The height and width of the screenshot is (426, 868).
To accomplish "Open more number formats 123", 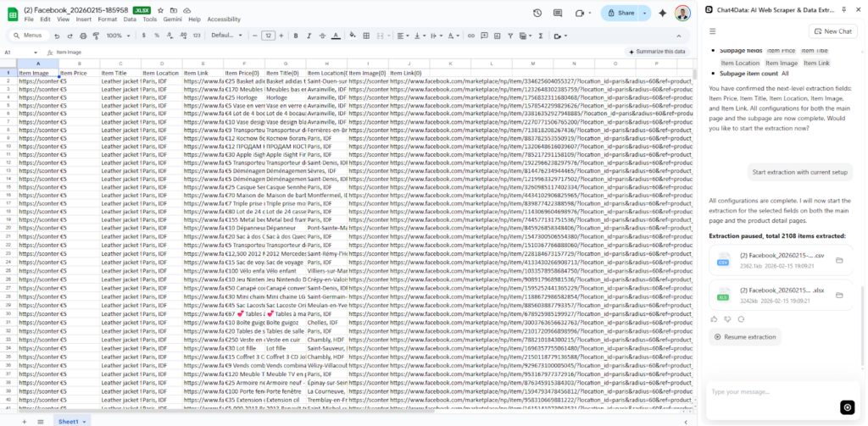I will pyautogui.click(x=197, y=36).
